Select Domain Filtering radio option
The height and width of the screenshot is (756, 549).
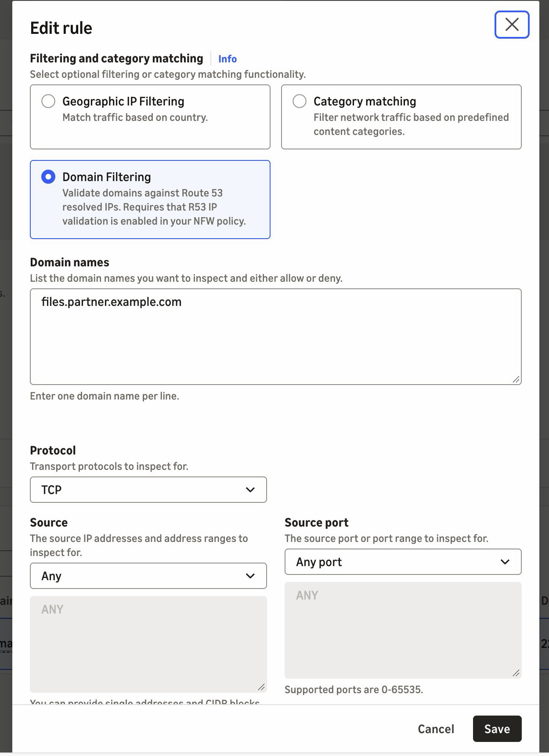[48, 177]
